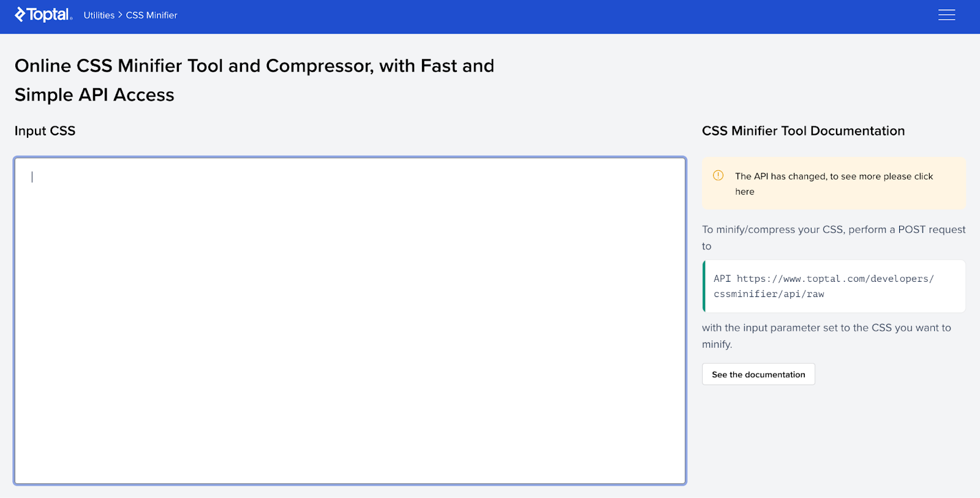Select the CSS Minifier breadcrumb
This screenshot has width=980, height=498.
pos(151,15)
